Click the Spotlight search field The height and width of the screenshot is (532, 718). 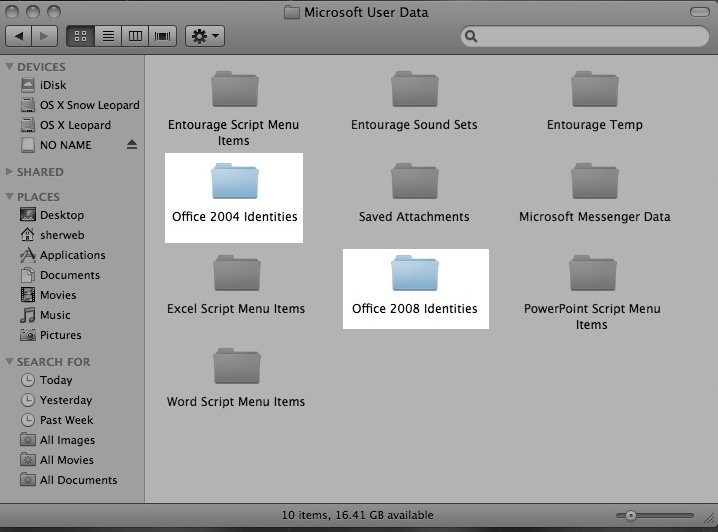585,36
